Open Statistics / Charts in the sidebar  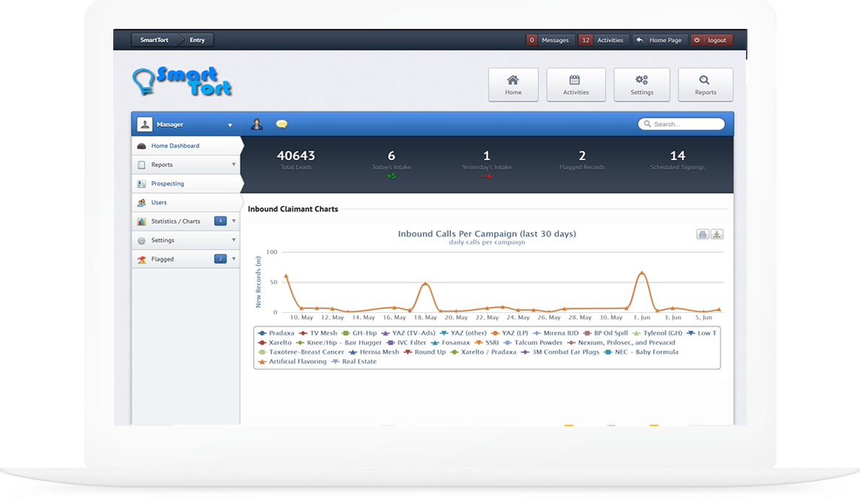coord(186,221)
